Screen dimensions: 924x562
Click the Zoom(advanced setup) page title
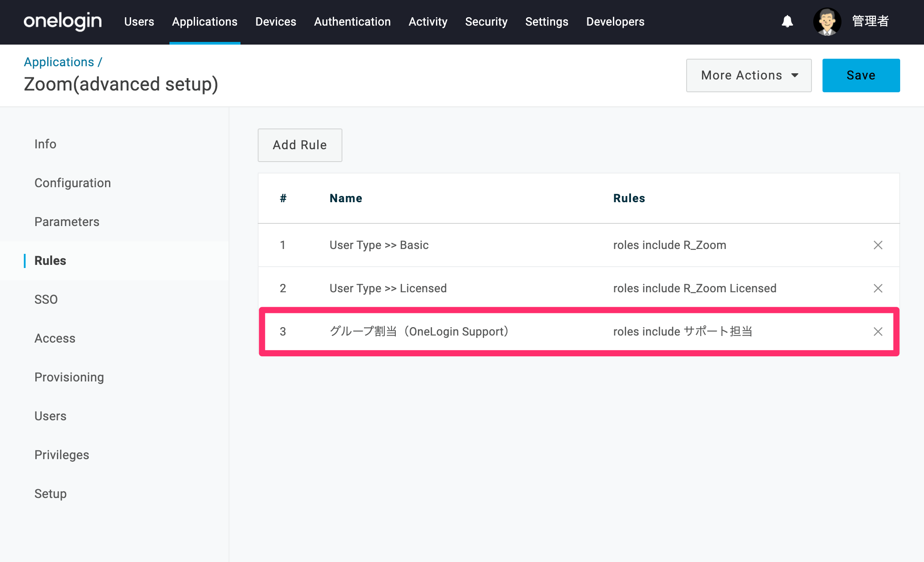(x=121, y=84)
